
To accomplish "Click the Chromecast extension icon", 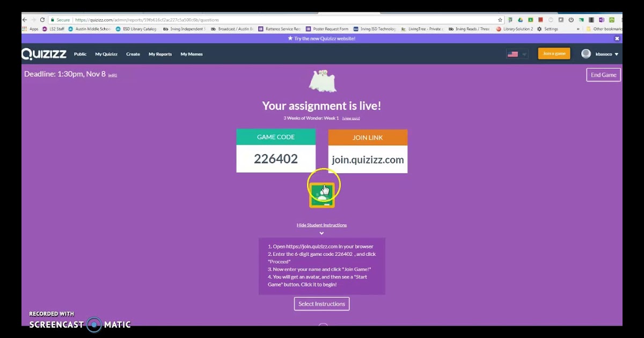I will (x=581, y=20).
